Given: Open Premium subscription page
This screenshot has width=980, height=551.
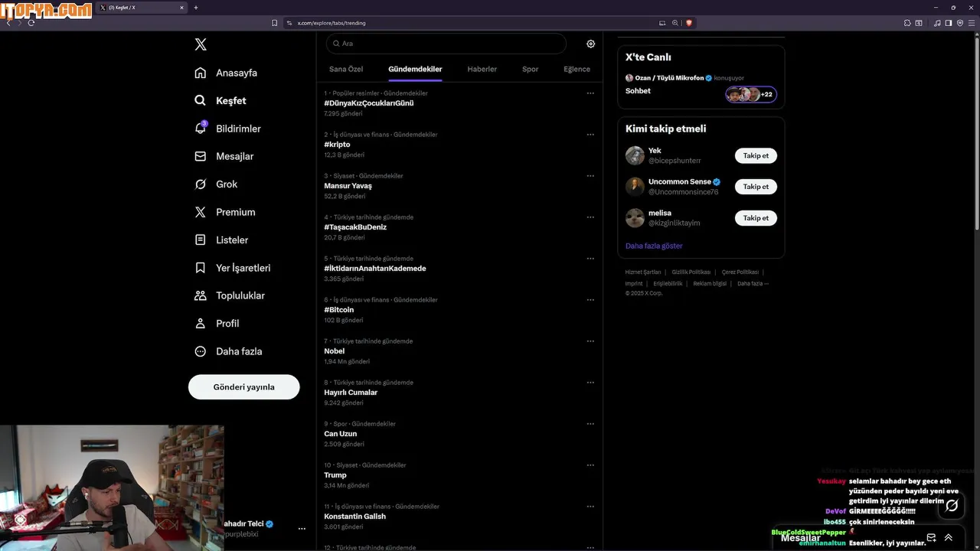Looking at the screenshot, I should pos(224,212).
